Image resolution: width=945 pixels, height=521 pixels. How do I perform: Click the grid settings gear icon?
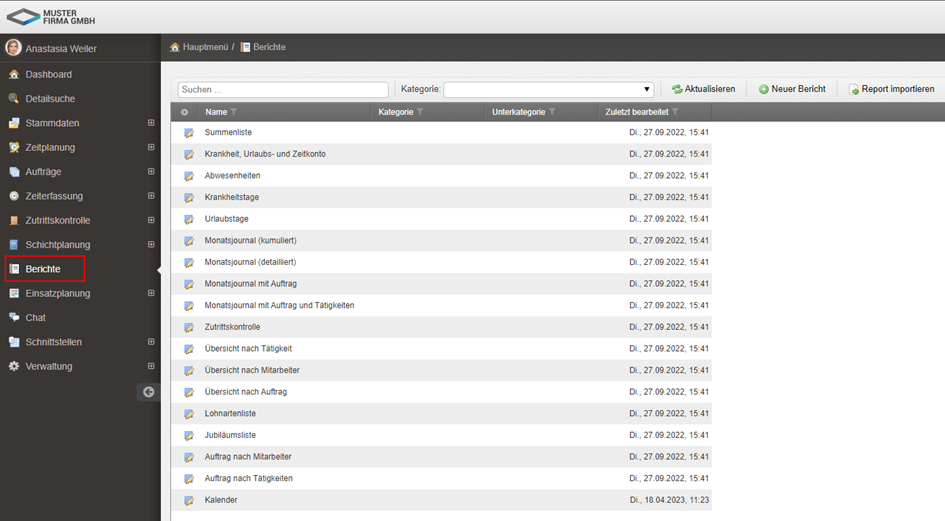click(184, 112)
